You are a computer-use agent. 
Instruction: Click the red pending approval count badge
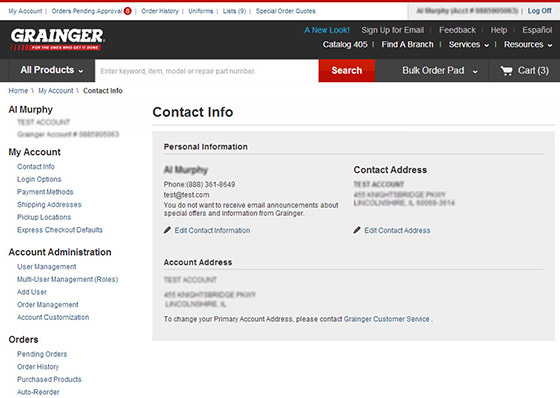[x=128, y=11]
